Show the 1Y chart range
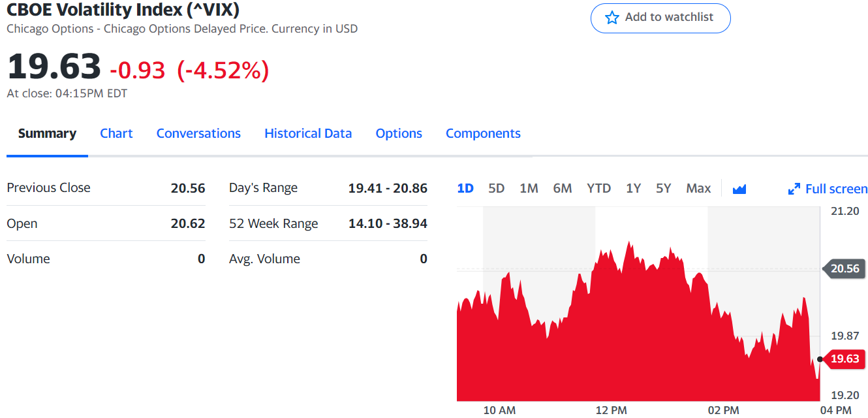This screenshot has width=868, height=418. [x=633, y=188]
